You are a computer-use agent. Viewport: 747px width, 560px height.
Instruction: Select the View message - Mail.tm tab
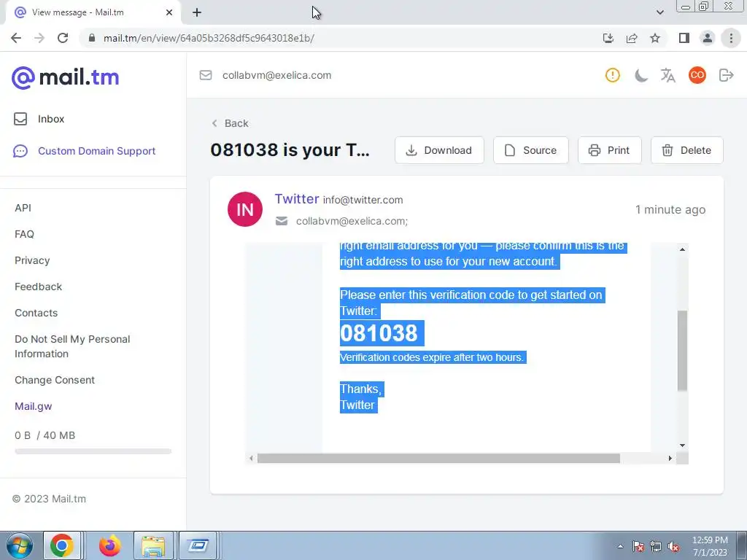coord(93,12)
